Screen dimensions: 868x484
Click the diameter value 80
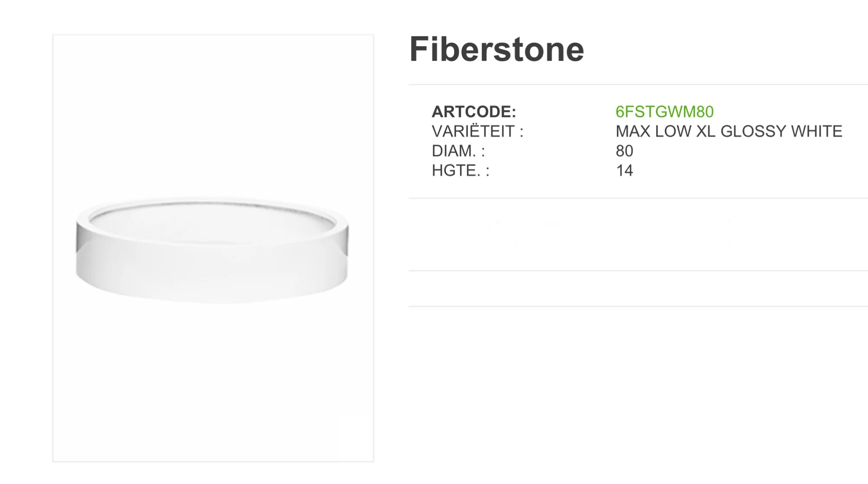[624, 151]
